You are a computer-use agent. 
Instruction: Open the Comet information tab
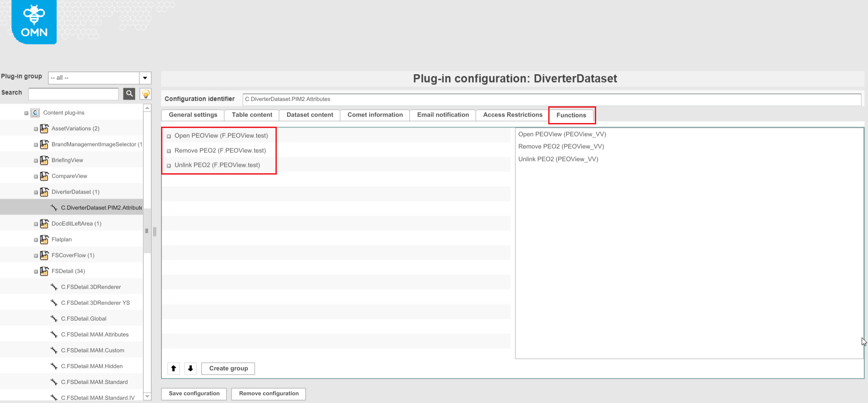(375, 115)
